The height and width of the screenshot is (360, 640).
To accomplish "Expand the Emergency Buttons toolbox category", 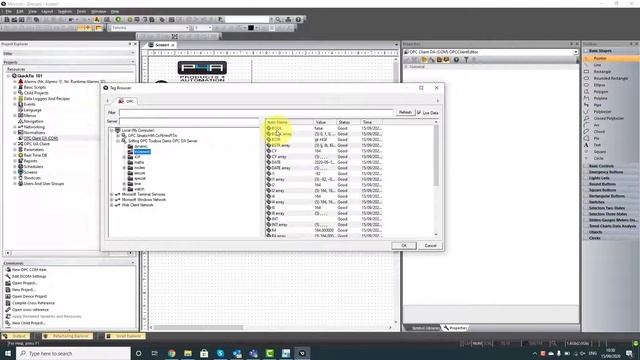I will [x=606, y=172].
